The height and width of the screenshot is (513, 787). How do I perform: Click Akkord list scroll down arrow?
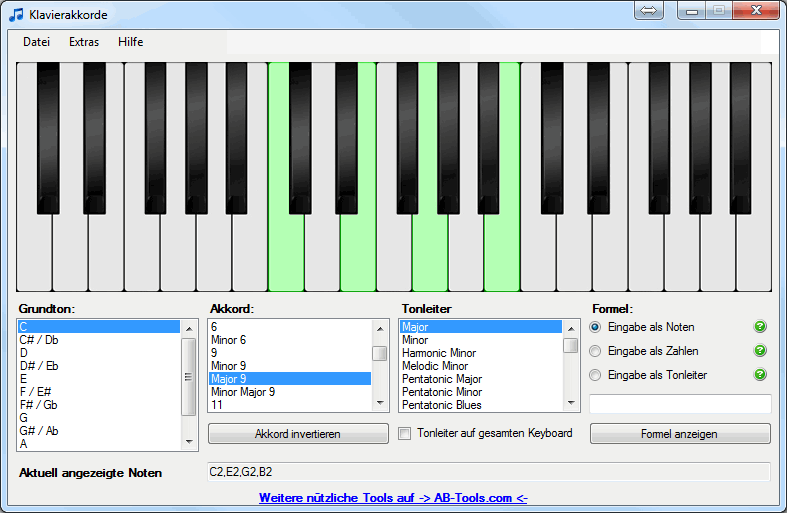click(380, 403)
